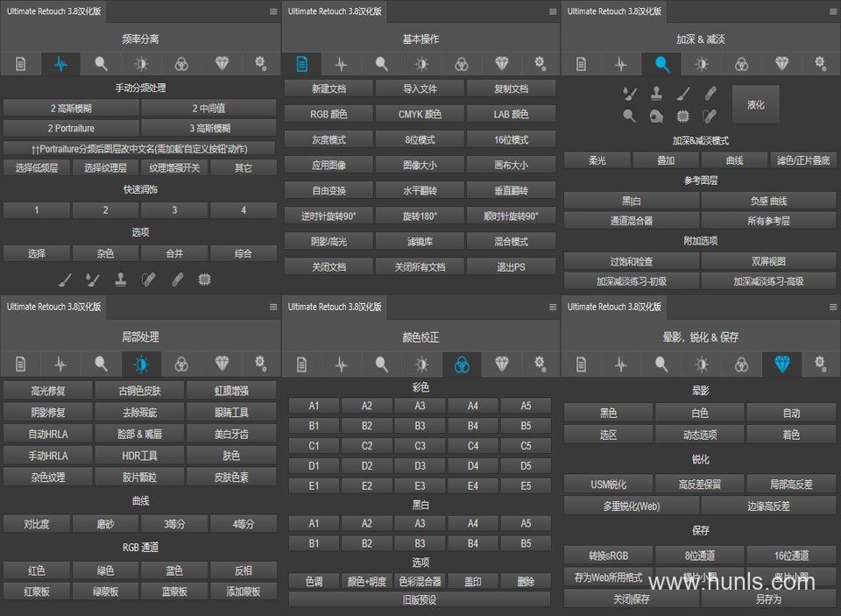841x616 pixels.
Task: Open the hamburger menu of 局部处理 panel
Action: coord(273,307)
